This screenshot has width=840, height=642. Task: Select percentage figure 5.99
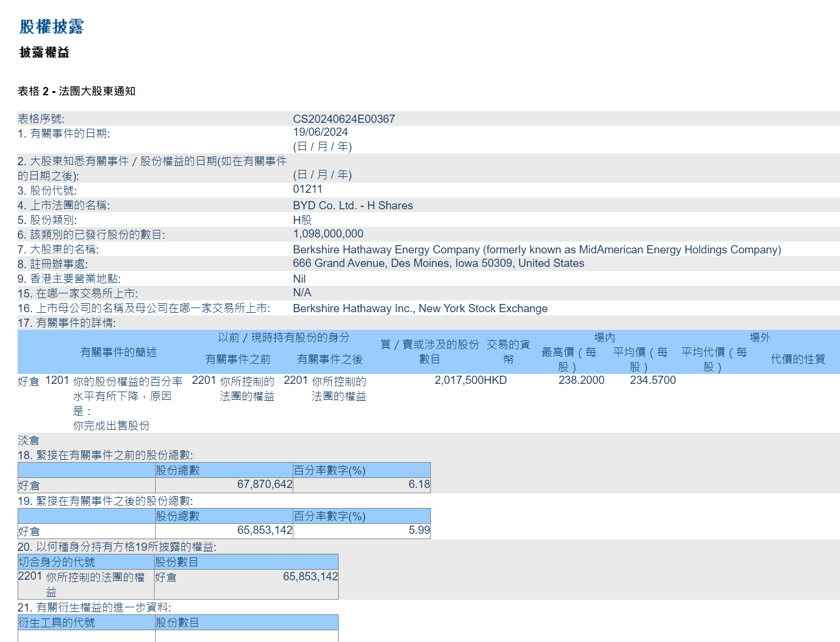(x=419, y=530)
